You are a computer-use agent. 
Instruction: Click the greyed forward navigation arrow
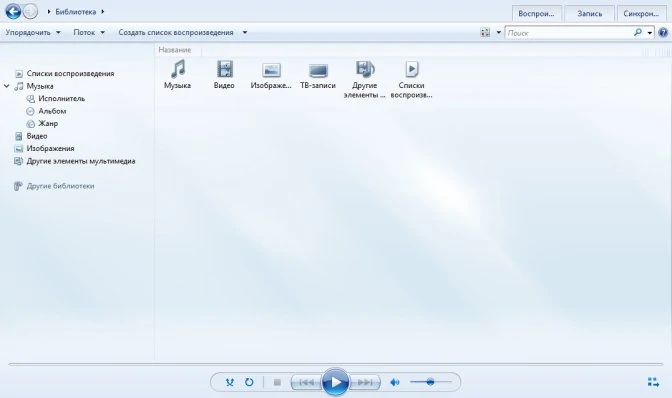tap(30, 12)
